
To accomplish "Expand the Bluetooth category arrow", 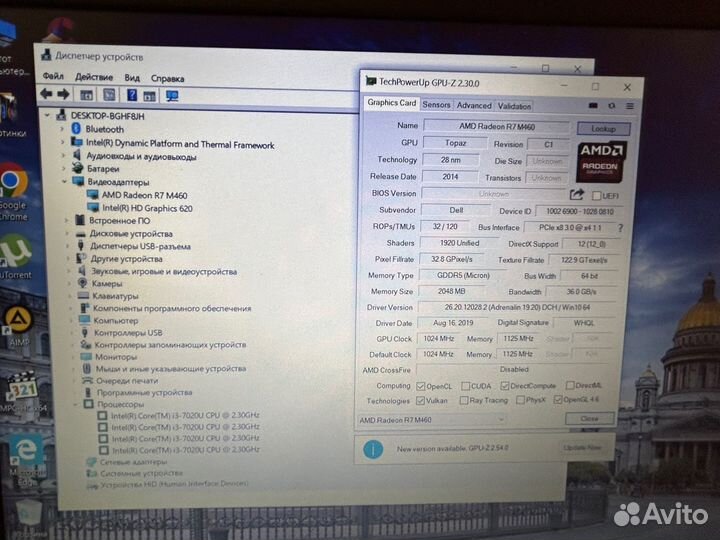I will point(62,129).
